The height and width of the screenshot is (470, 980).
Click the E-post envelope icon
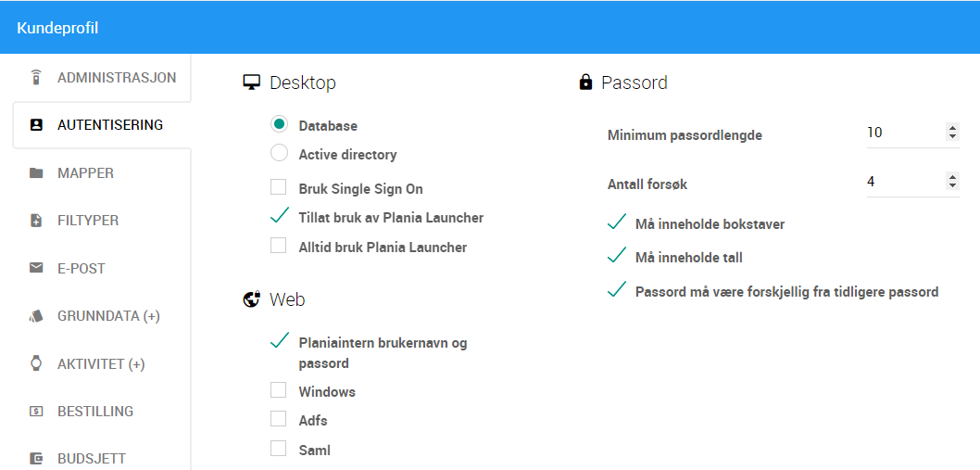36,269
